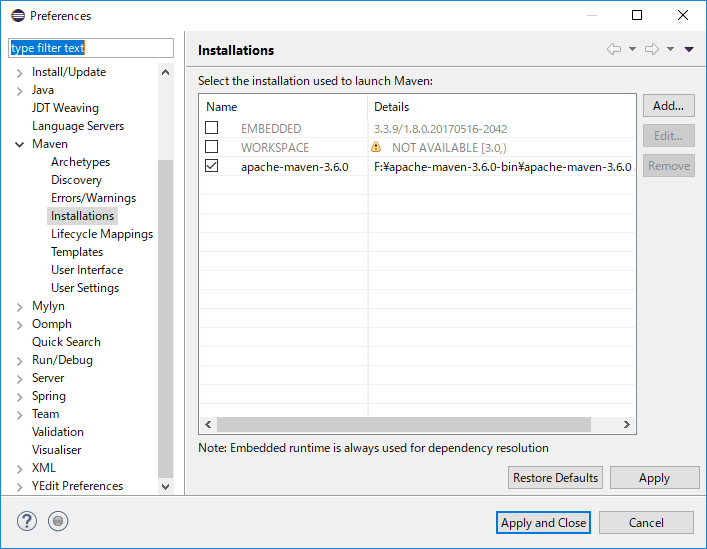
Task: Click Apply and Close
Action: (x=543, y=523)
